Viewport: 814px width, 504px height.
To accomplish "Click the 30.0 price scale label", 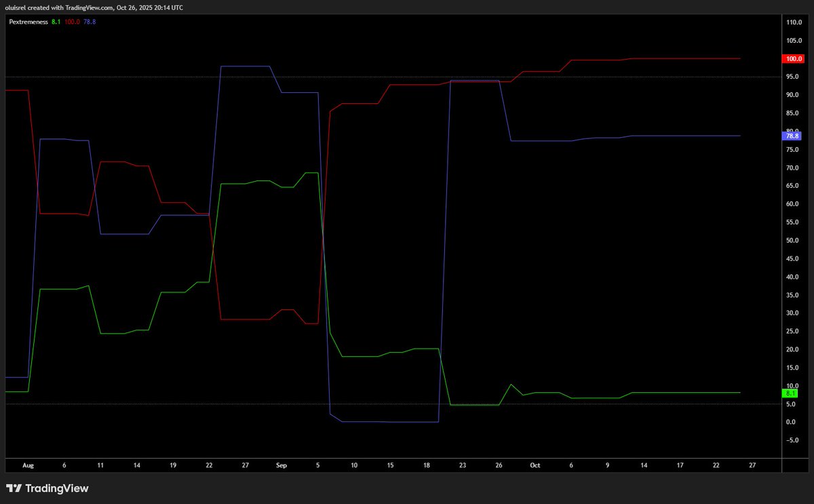I will (792, 313).
